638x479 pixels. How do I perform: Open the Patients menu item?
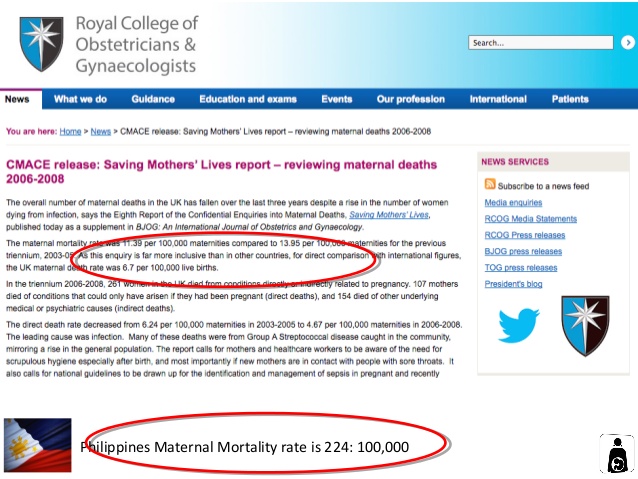(x=570, y=99)
